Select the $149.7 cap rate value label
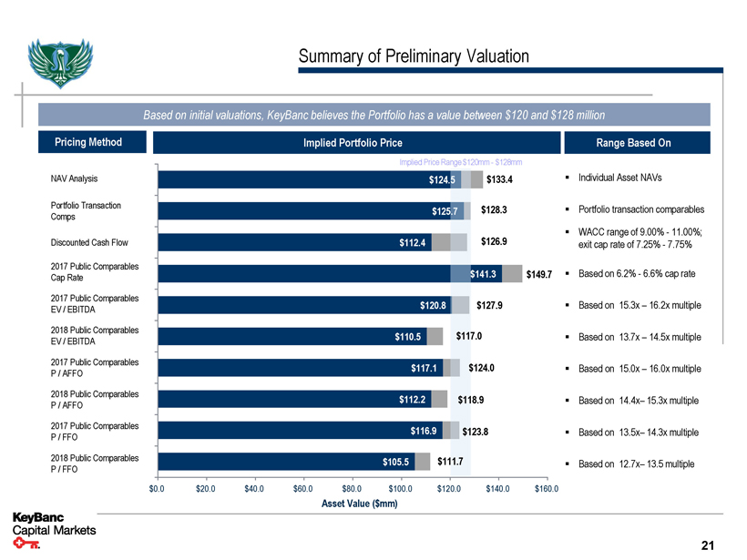Screen dimensions: 747x560 click(x=539, y=275)
